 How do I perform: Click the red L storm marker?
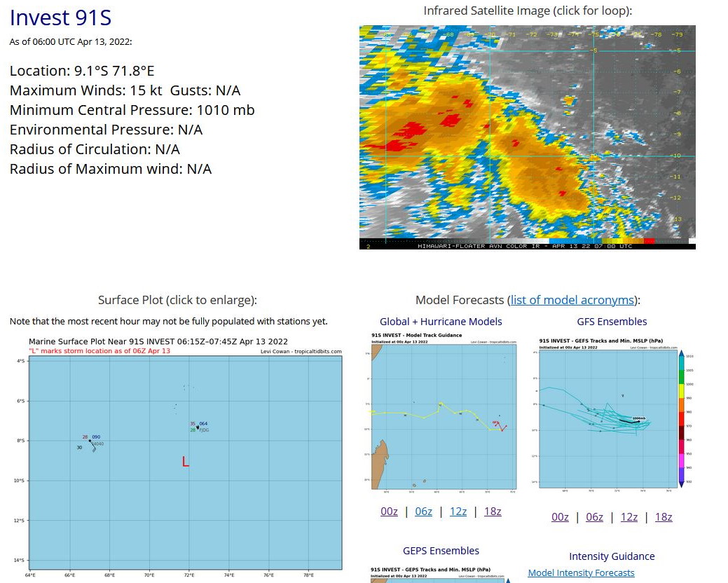pyautogui.click(x=186, y=461)
